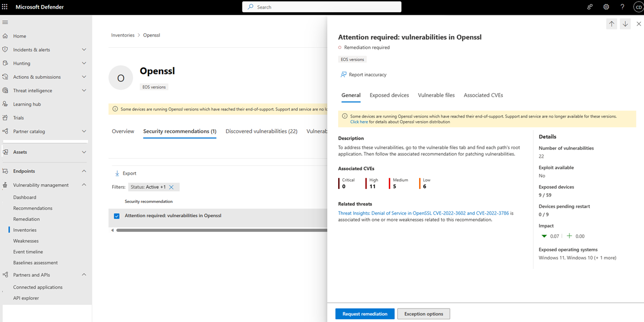The height and width of the screenshot is (322, 644).
Task: Open Baselines assessment in sidebar
Action: click(x=35, y=263)
